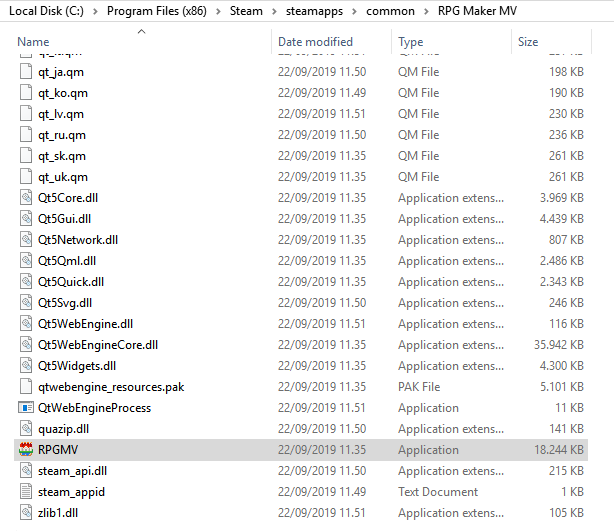Click the steam_appid text document icon
Viewport: 614px width, 531px height.
26,491
